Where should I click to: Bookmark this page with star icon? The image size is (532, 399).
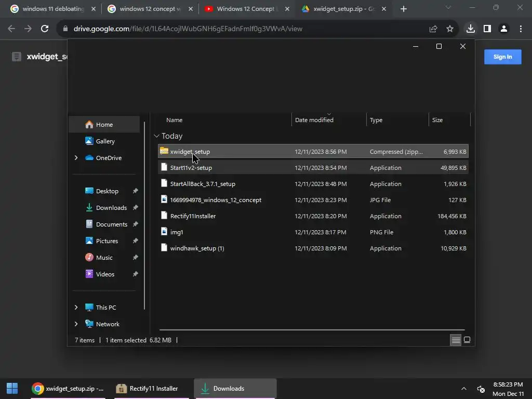450,29
